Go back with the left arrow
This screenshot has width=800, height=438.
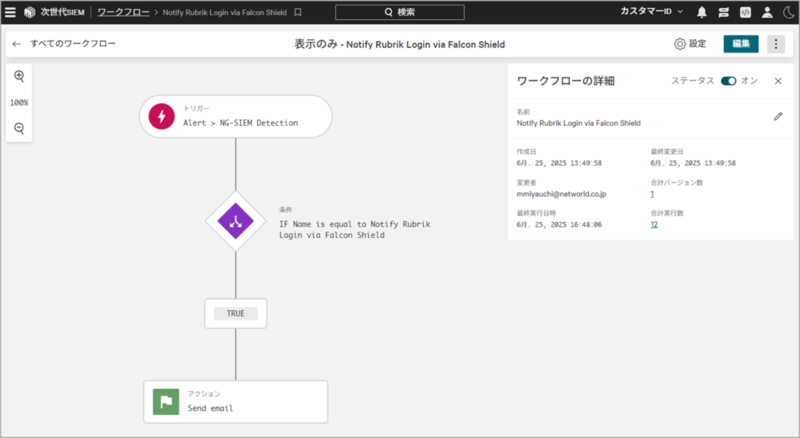point(16,44)
